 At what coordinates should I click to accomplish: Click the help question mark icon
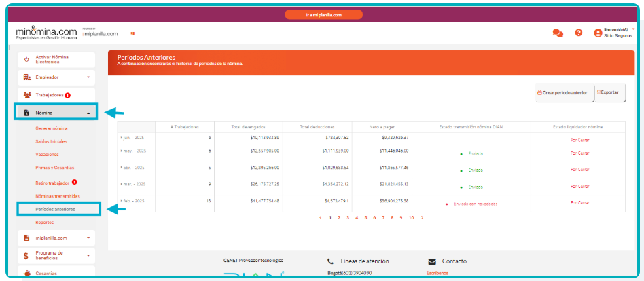coord(579,33)
